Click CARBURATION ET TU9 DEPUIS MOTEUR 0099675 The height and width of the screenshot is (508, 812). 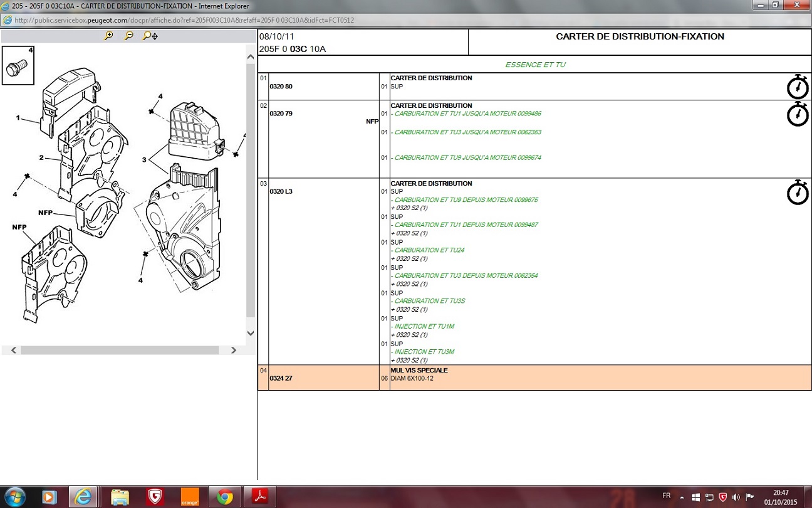click(464, 200)
